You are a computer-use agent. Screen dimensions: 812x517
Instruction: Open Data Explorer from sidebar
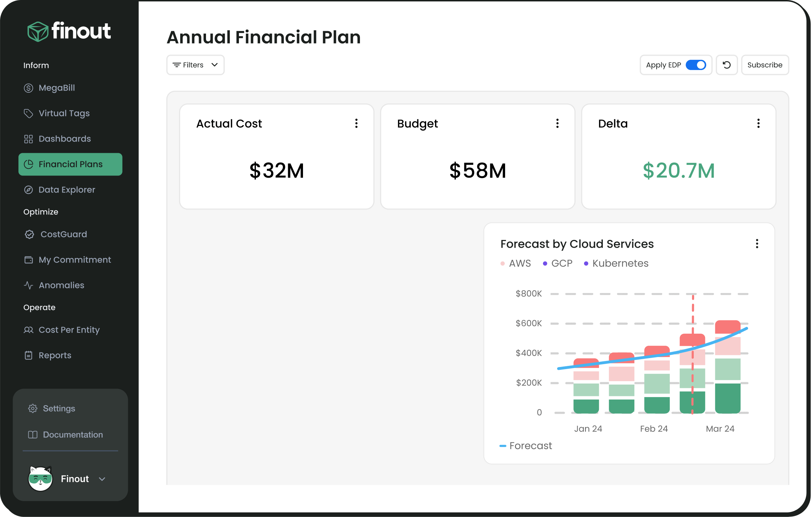(67, 189)
